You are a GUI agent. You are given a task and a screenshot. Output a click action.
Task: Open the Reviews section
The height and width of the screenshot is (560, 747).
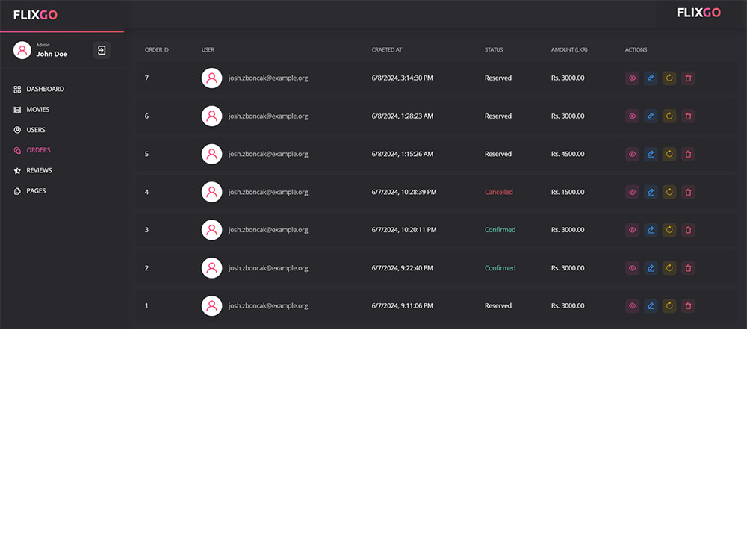click(x=33, y=170)
